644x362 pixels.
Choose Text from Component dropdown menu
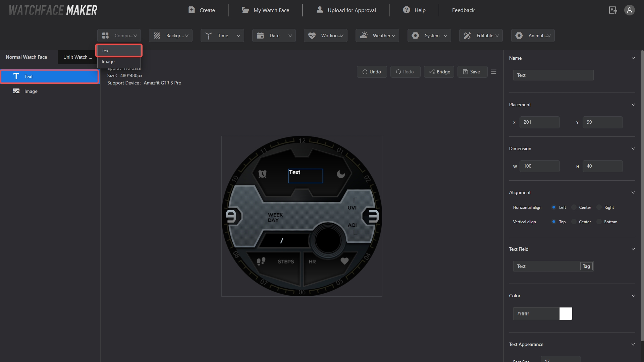point(119,51)
